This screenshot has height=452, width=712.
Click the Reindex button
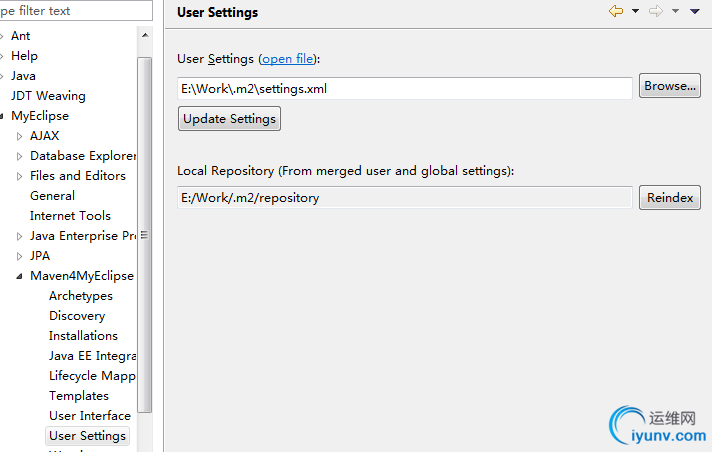tap(670, 198)
